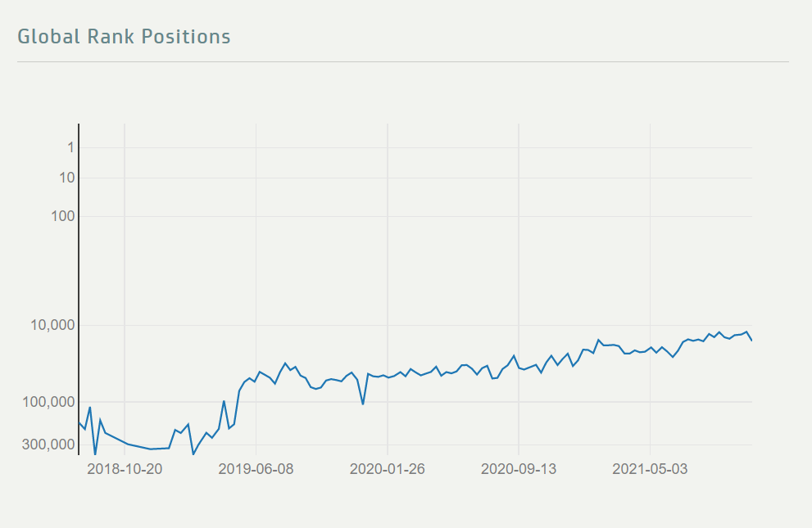Screen dimensions: 812x528
Task: Click the 2020-01-26 date tick label
Action: click(387, 469)
